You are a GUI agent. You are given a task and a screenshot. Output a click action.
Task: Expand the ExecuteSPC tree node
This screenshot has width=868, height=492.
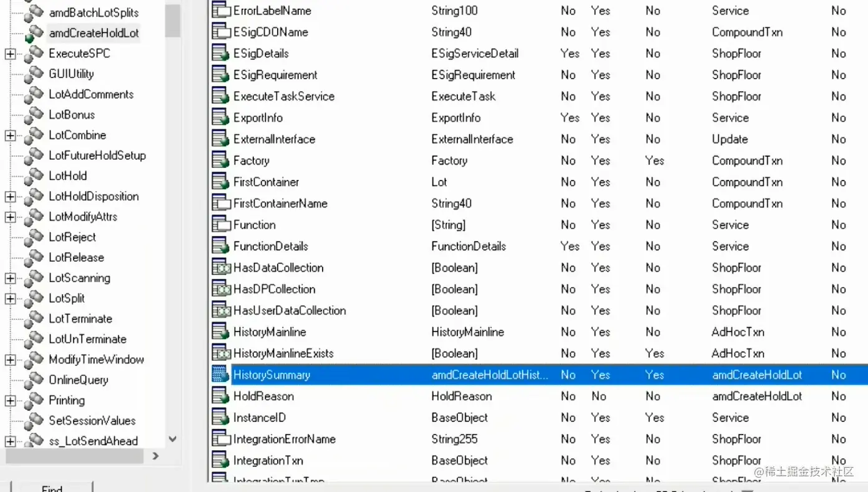pos(10,54)
